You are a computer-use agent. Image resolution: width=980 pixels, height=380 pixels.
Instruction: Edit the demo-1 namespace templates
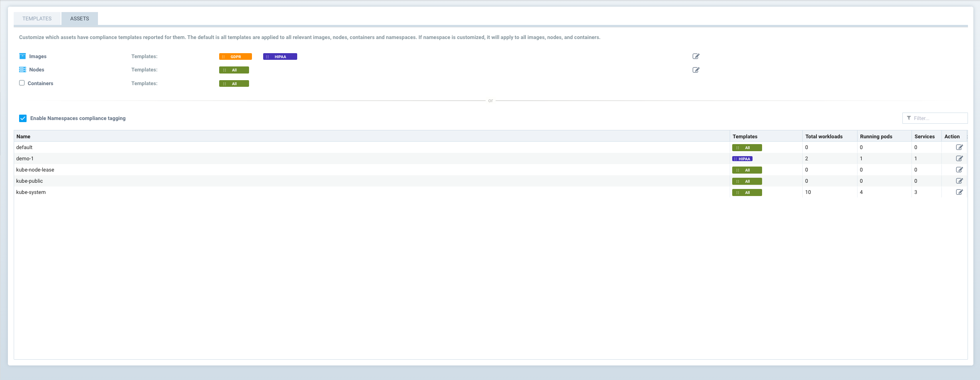pyautogui.click(x=960, y=158)
